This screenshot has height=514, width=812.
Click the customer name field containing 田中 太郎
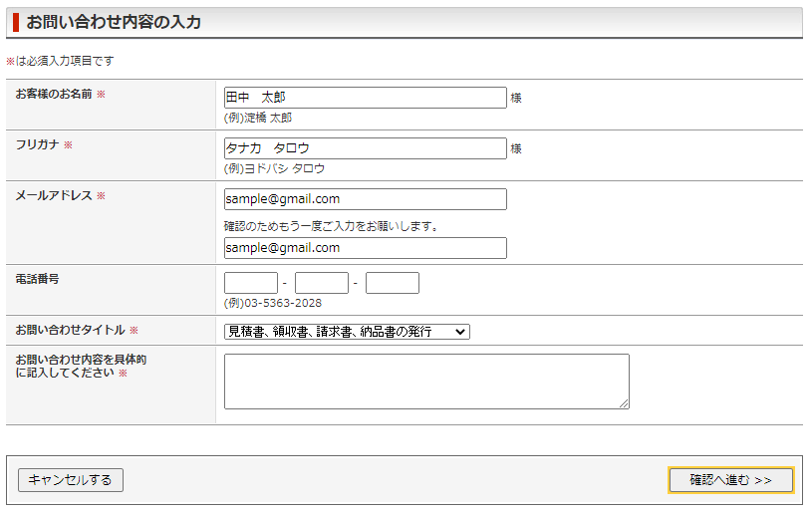coord(365,98)
